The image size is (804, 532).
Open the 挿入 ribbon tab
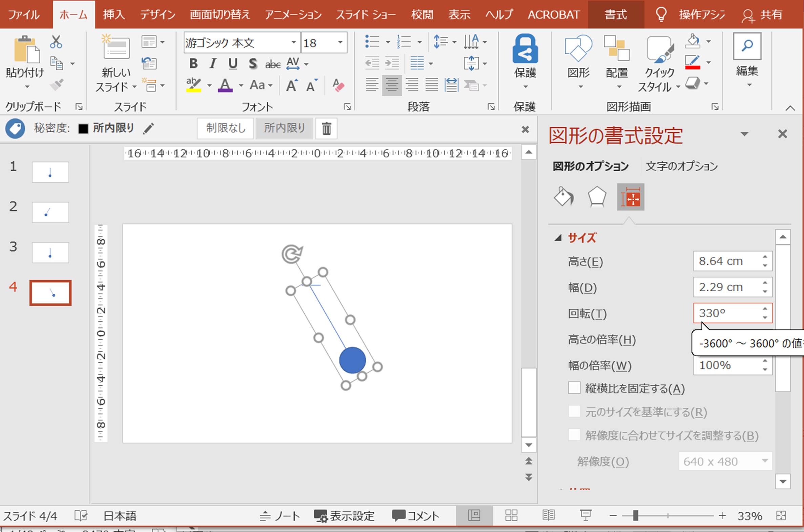pyautogui.click(x=114, y=15)
